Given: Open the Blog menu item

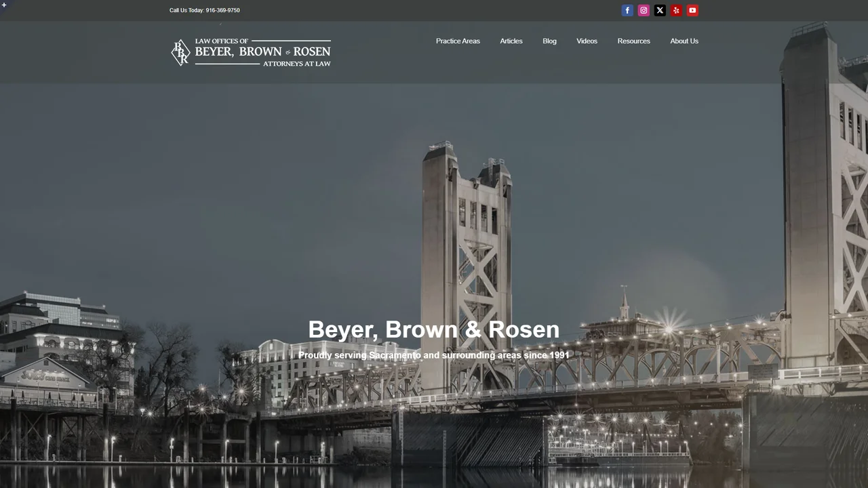Looking at the screenshot, I should point(549,41).
